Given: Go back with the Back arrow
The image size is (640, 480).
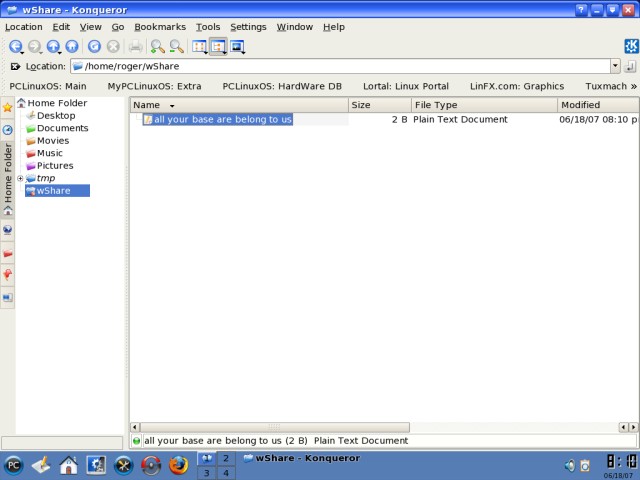Looking at the screenshot, I should point(15,46).
